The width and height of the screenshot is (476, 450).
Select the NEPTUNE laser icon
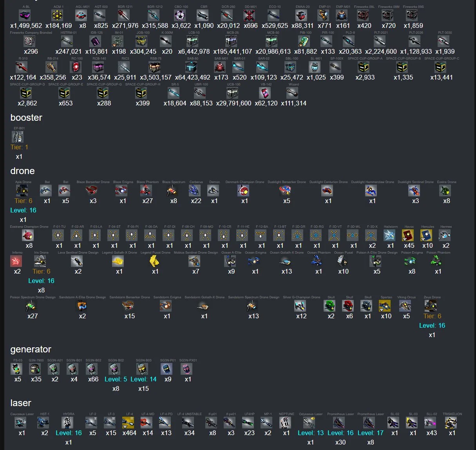click(x=286, y=422)
